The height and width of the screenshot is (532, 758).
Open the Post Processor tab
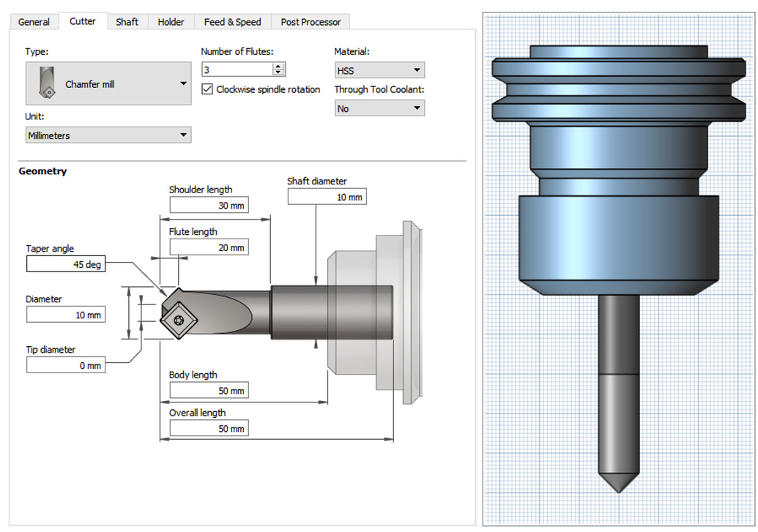point(311,21)
